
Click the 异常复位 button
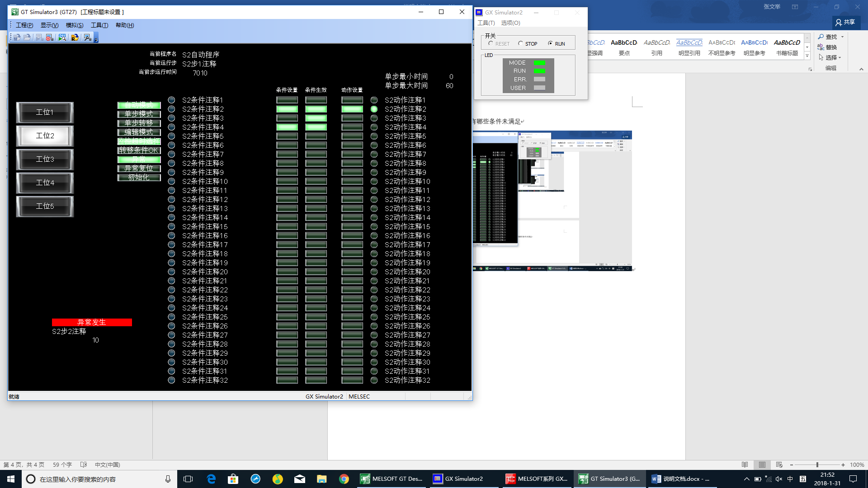click(x=139, y=168)
